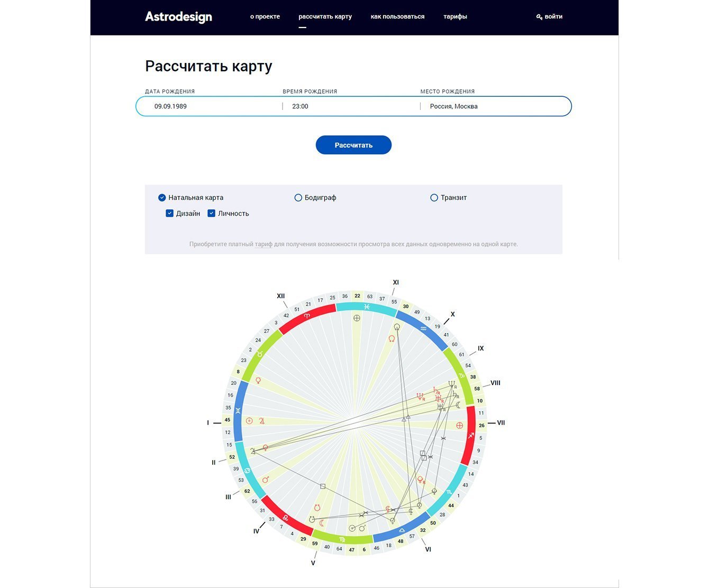Click the 'войти' login link
Screen dimensions: 709x588
click(549, 17)
